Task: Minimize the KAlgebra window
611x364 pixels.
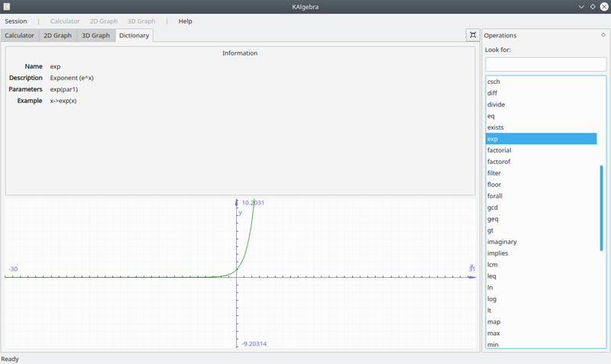Action: pos(582,6)
